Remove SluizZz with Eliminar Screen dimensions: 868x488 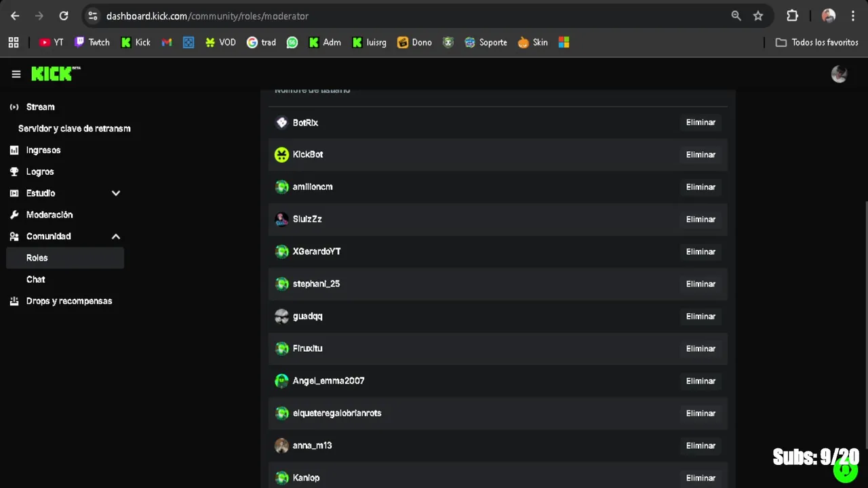pos(701,220)
